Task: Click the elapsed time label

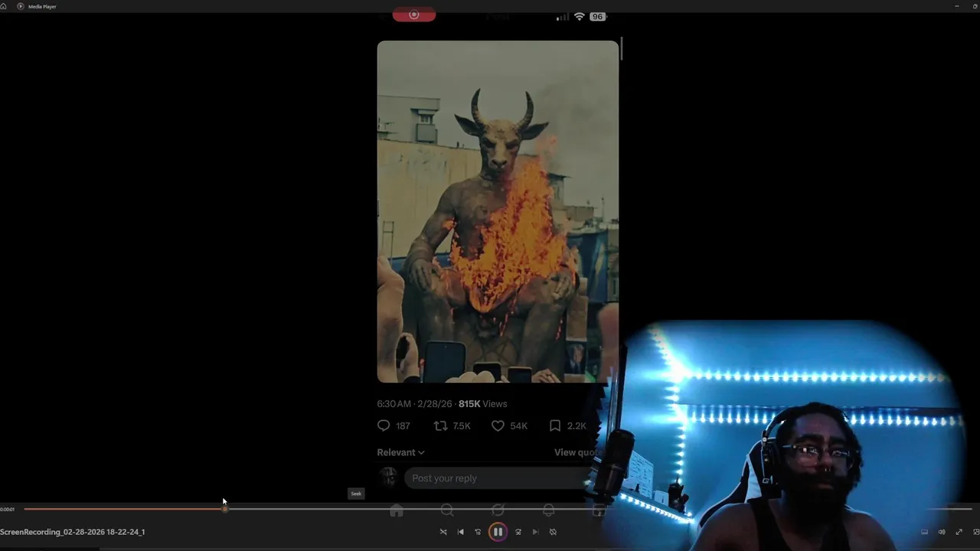Action: click(7, 509)
